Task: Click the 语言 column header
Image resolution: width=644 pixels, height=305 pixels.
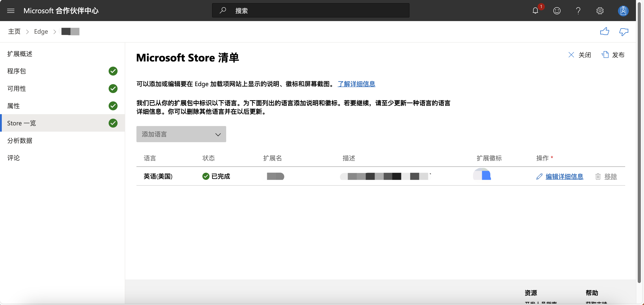Action: (150, 158)
